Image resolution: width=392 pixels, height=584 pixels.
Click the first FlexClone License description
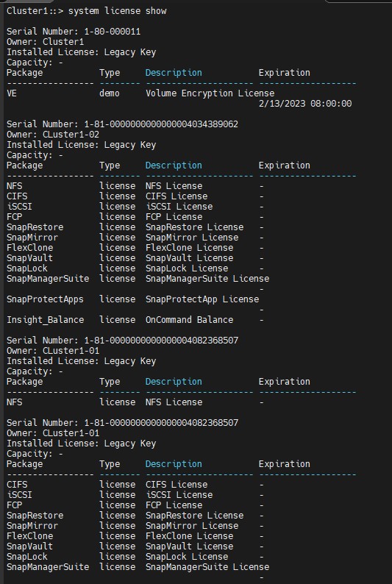pyautogui.click(x=190, y=248)
